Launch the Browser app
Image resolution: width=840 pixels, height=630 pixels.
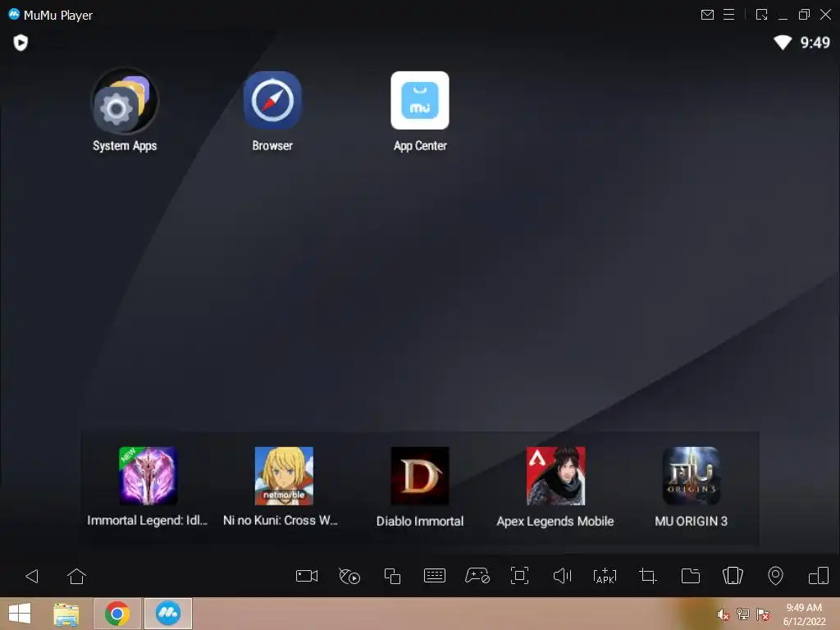(x=272, y=100)
